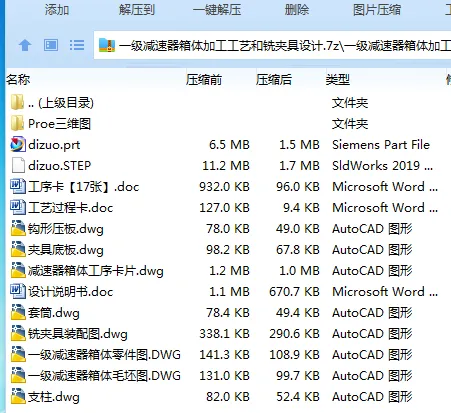This screenshot has width=451, height=413.
Task: Click the 11.2 MB size of dizuo.STEP
Action: coord(226,166)
